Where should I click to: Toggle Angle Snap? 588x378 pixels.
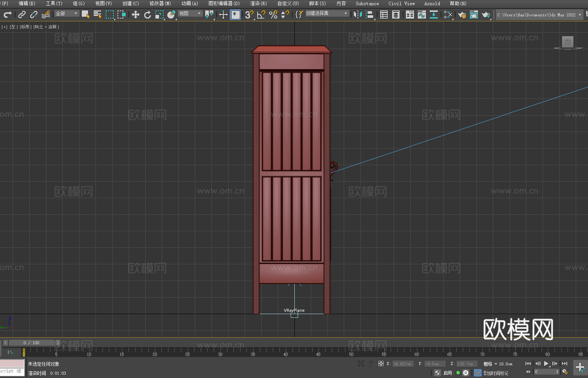(261, 14)
